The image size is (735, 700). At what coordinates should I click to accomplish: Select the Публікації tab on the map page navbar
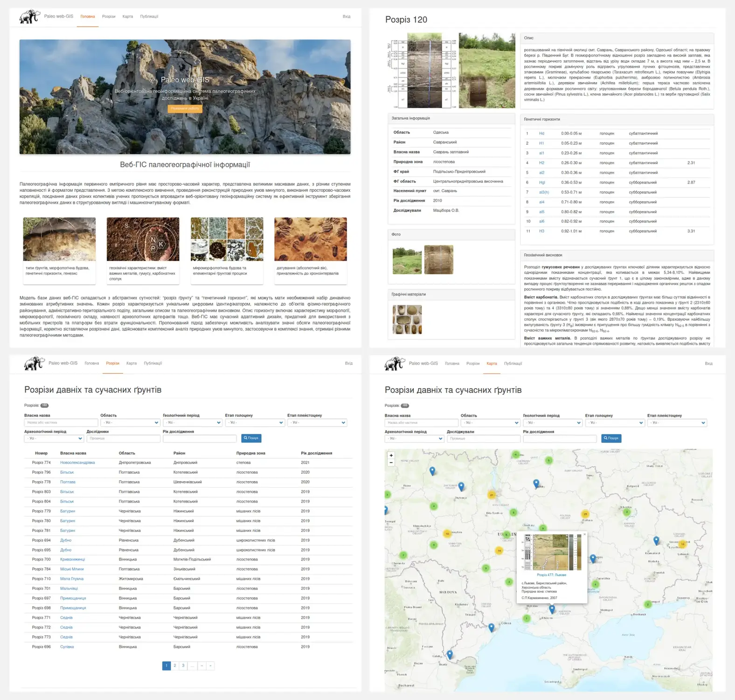click(513, 364)
